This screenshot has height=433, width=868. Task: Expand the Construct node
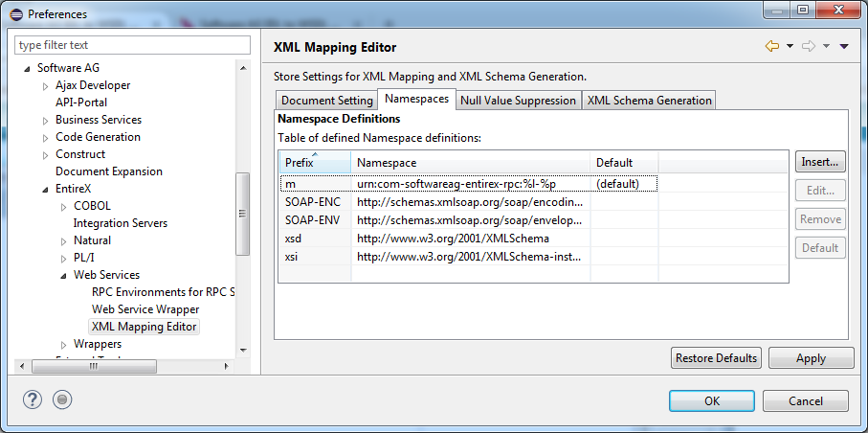(x=45, y=154)
